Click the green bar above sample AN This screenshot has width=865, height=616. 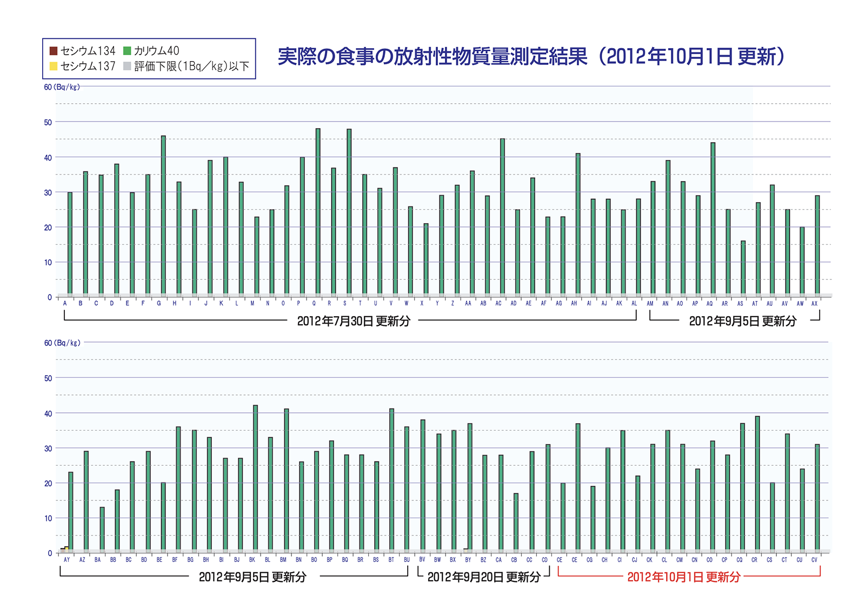668,227
